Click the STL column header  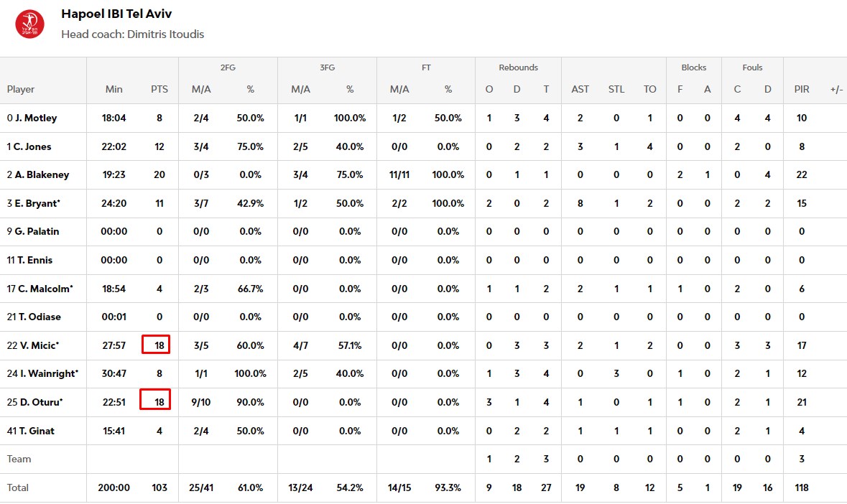[x=616, y=89]
